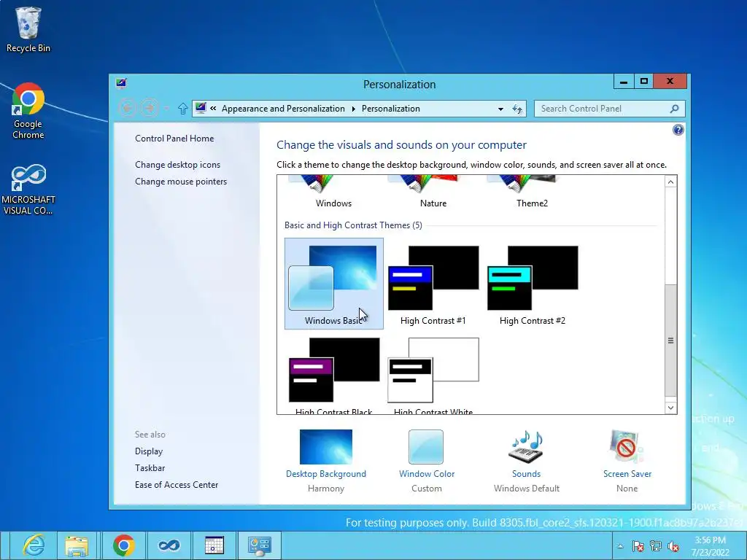The image size is (747, 560).
Task: Open Taskbar under See also
Action: pos(150,468)
